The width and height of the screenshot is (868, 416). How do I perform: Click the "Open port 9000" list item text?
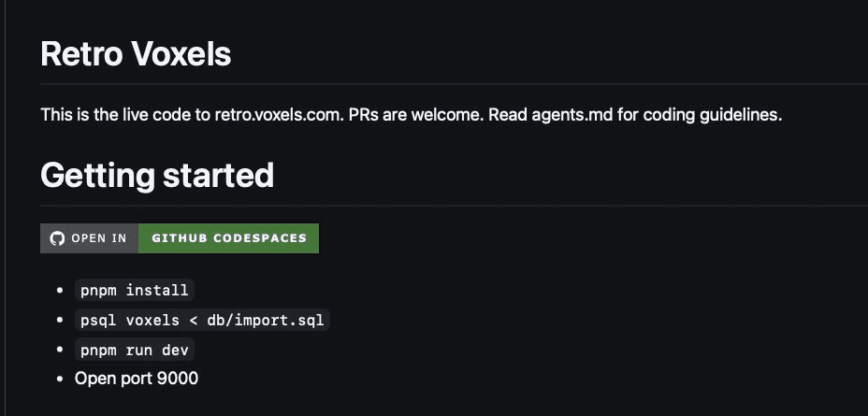pos(137,379)
